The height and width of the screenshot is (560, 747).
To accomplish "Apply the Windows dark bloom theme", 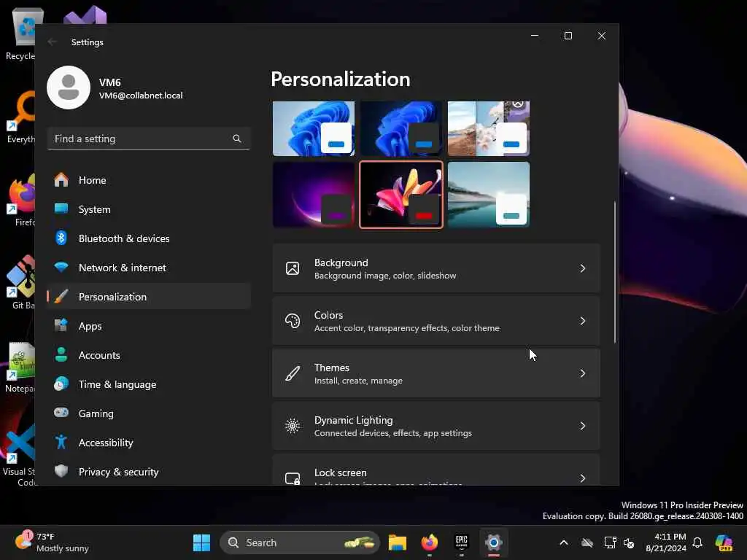I will [401, 128].
